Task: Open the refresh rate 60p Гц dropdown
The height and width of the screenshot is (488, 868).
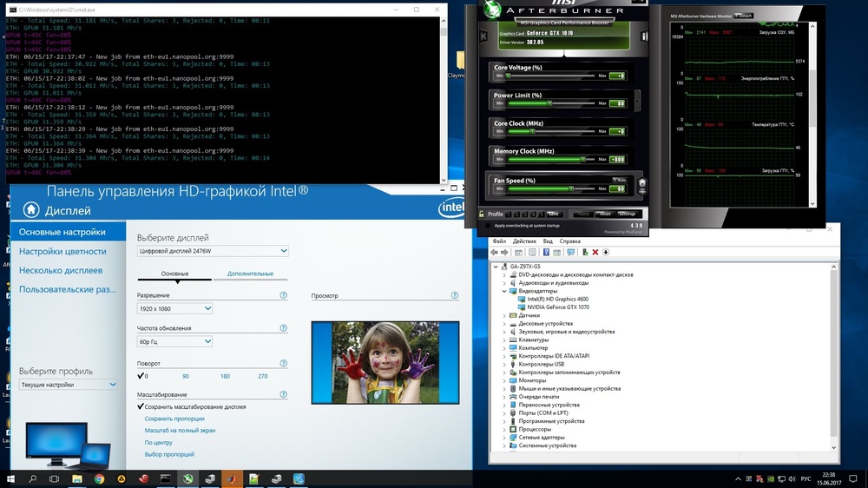Action: [x=174, y=342]
